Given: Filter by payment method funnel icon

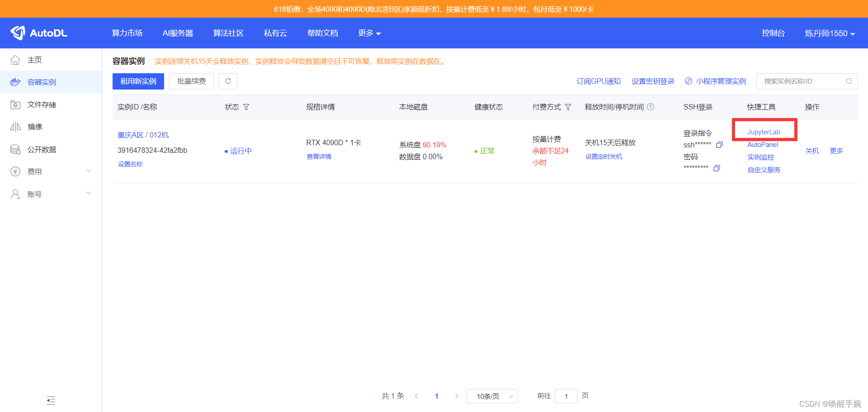Looking at the screenshot, I should 568,107.
